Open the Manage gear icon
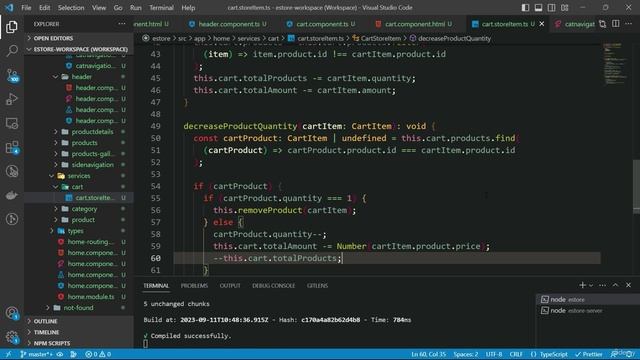Screen dimensions: 640x360 (x=12, y=337)
